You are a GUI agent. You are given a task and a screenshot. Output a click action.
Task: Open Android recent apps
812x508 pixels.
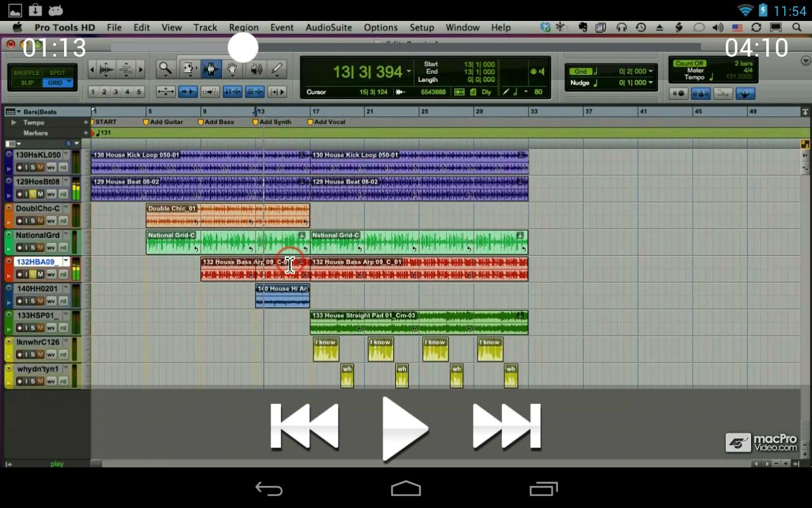click(544, 488)
